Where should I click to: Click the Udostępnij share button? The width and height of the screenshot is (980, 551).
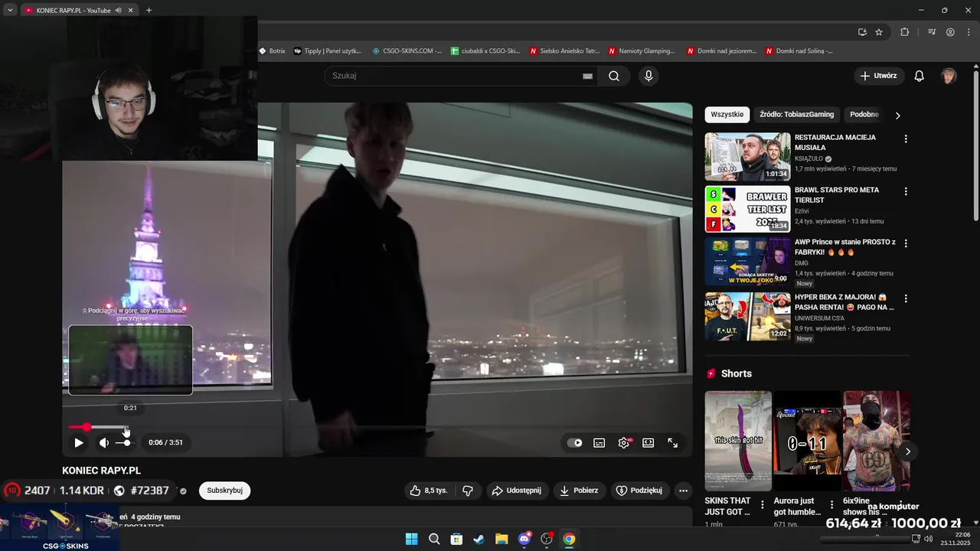point(516,491)
